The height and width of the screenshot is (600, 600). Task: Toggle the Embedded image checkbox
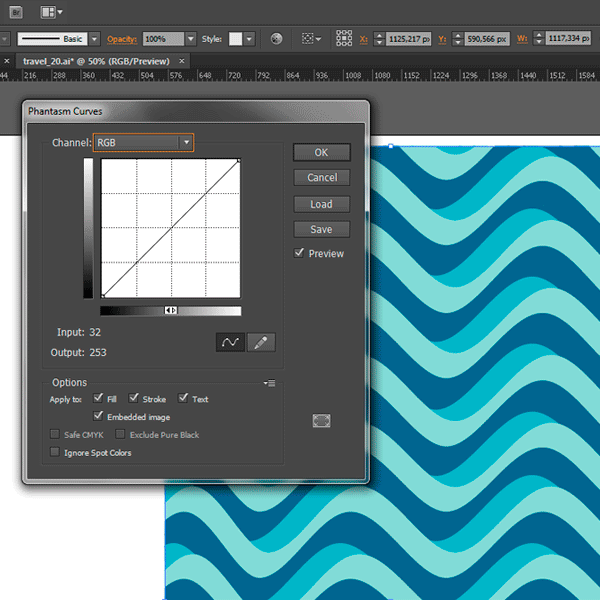click(98, 416)
